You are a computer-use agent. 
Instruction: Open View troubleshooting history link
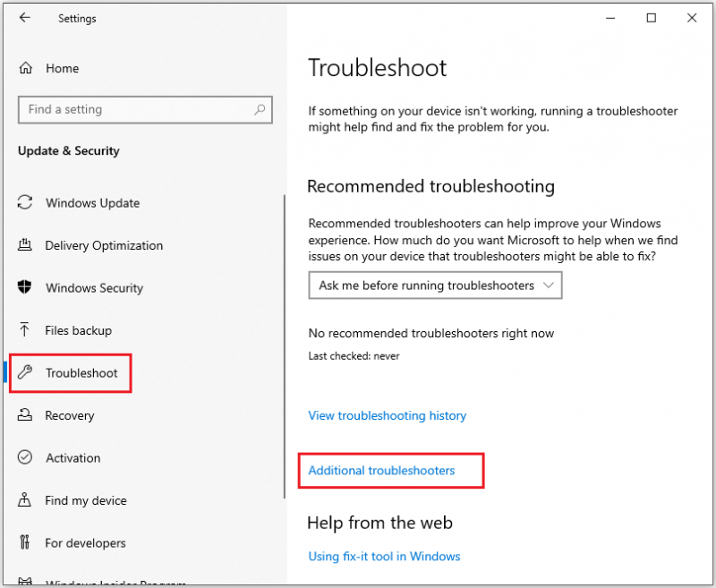[x=388, y=415]
